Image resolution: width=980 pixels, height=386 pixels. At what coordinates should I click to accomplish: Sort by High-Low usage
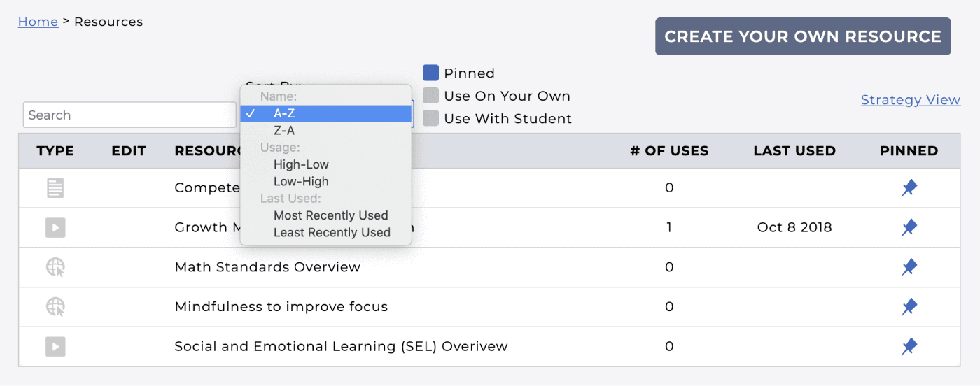(301, 164)
